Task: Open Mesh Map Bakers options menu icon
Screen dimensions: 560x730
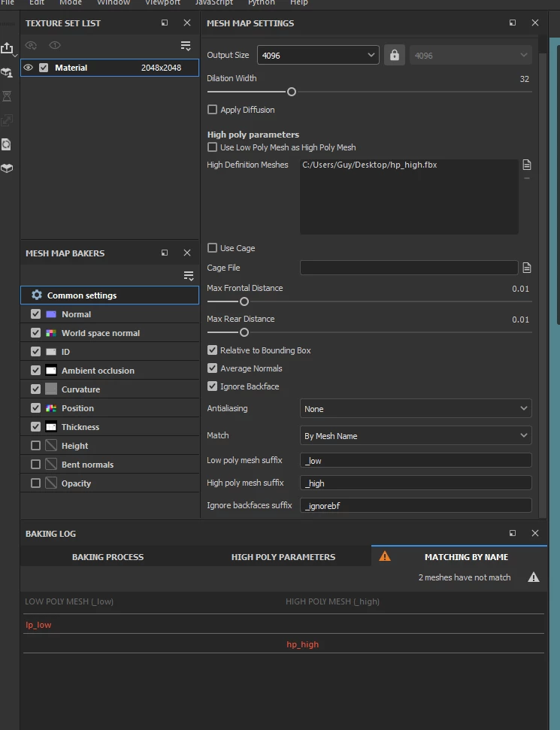Action: 188,276
